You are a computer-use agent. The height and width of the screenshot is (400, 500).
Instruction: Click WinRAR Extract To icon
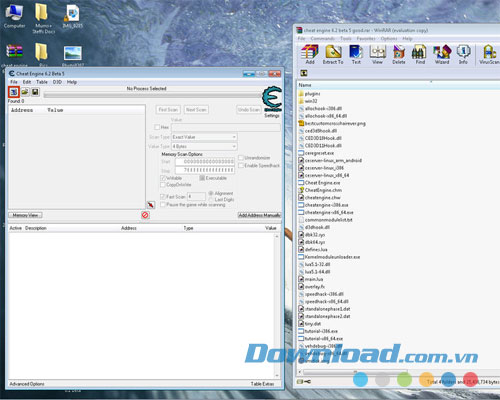pyautogui.click(x=333, y=54)
